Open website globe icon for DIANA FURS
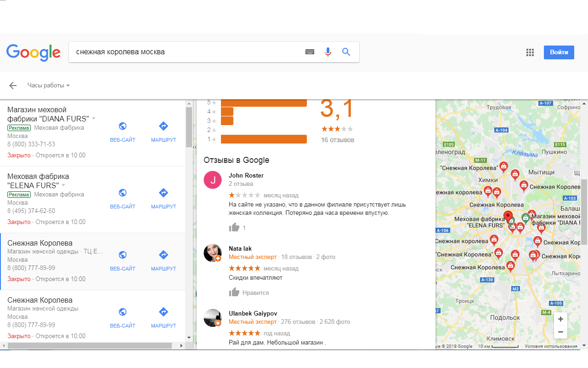This screenshot has height=368, width=588. pyautogui.click(x=123, y=126)
